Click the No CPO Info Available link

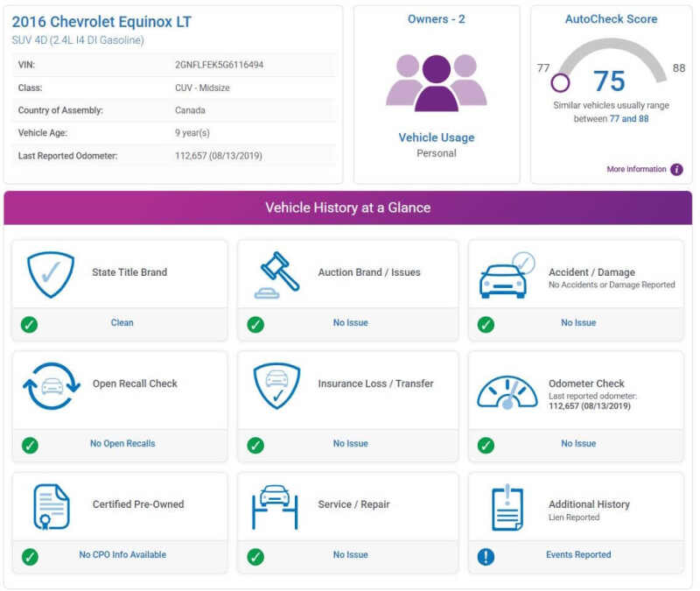pyautogui.click(x=122, y=555)
